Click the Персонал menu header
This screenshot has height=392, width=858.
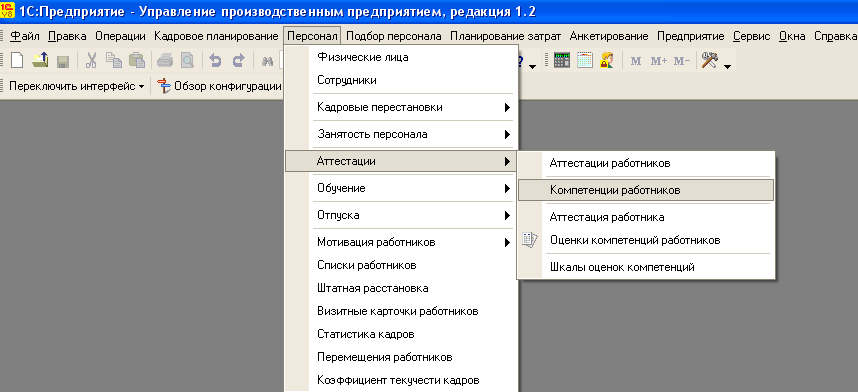coord(312,37)
